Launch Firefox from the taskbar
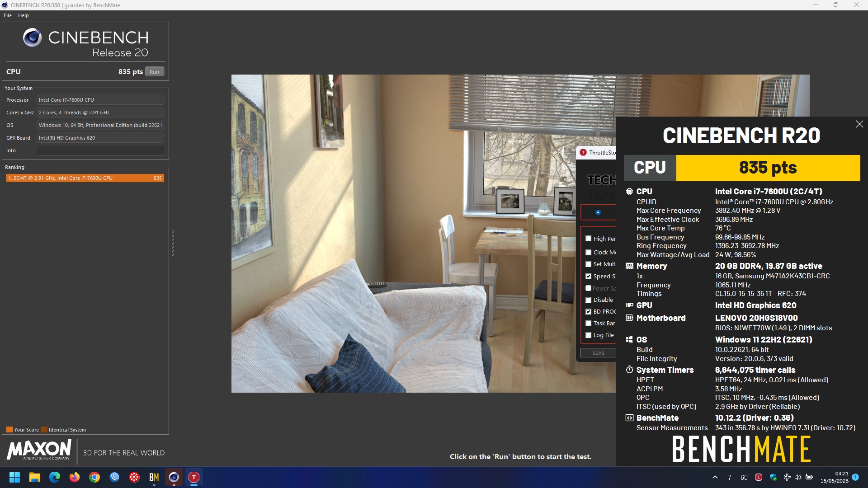The image size is (868, 488). (x=75, y=477)
